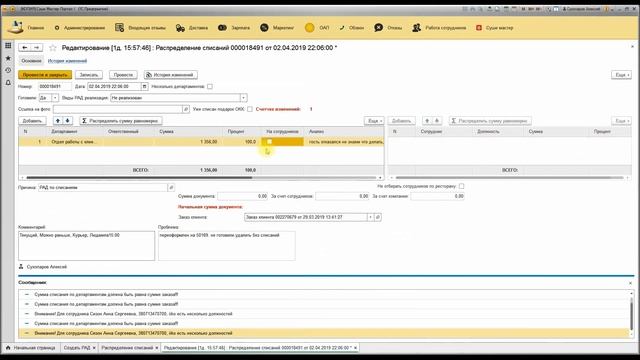This screenshot has width=640, height=360.
Task: Open the functions menu grid icon in sidebar
Action: point(8,45)
